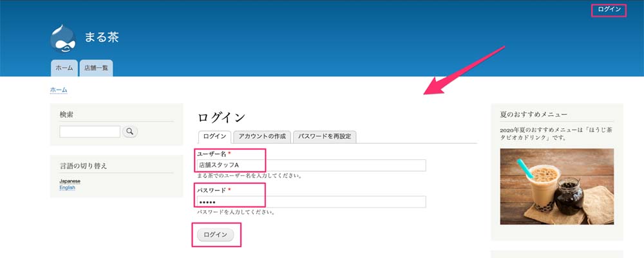
Task: Click the 検索 block title
Action: coord(66,114)
